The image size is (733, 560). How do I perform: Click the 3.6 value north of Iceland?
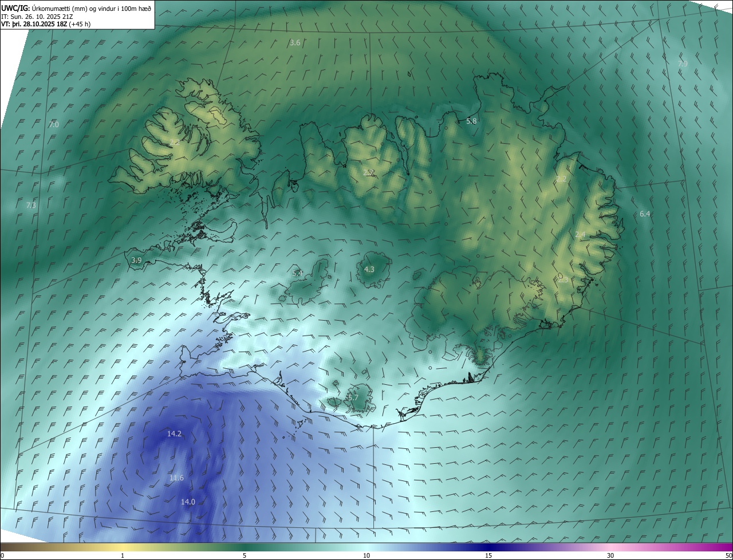[295, 42]
